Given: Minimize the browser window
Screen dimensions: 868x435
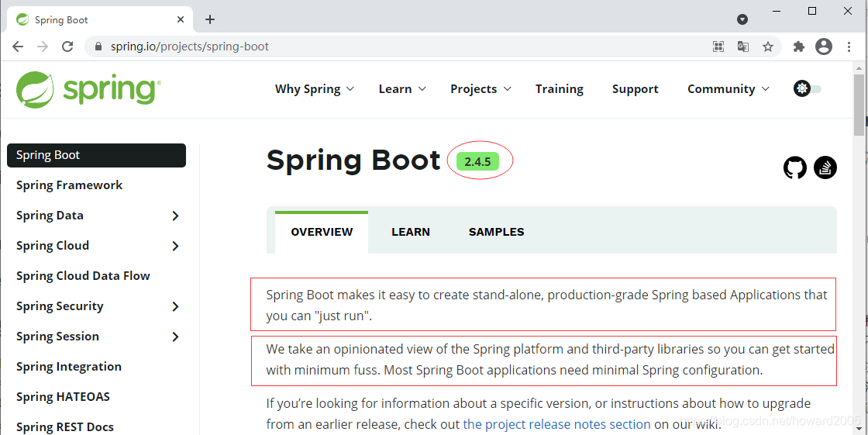Looking at the screenshot, I should (x=778, y=11).
